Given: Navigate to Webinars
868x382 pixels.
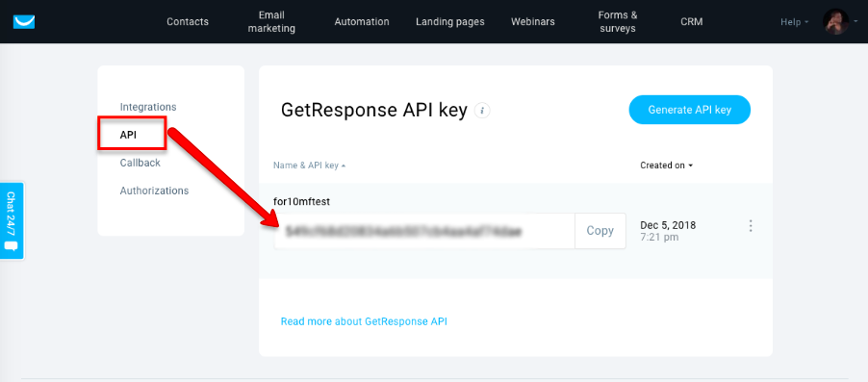Looking at the screenshot, I should point(532,21).
